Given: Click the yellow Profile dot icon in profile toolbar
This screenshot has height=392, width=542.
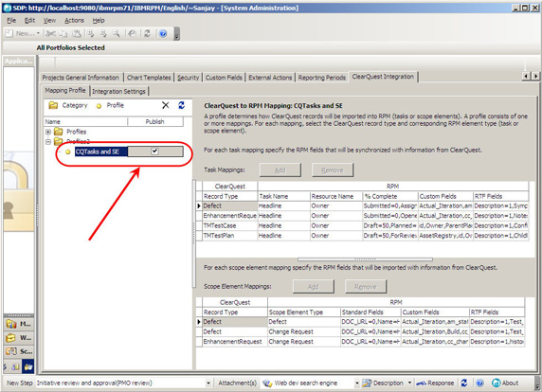Looking at the screenshot, I should pos(99,106).
